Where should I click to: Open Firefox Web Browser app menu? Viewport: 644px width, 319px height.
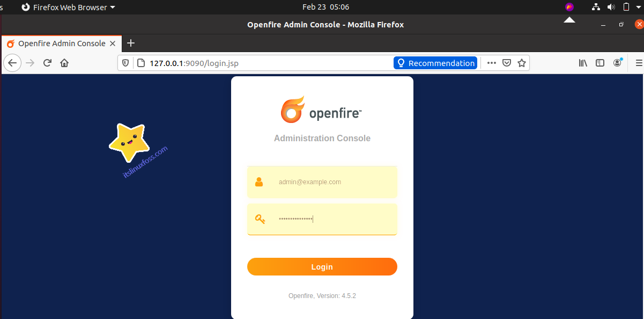pyautogui.click(x=68, y=7)
